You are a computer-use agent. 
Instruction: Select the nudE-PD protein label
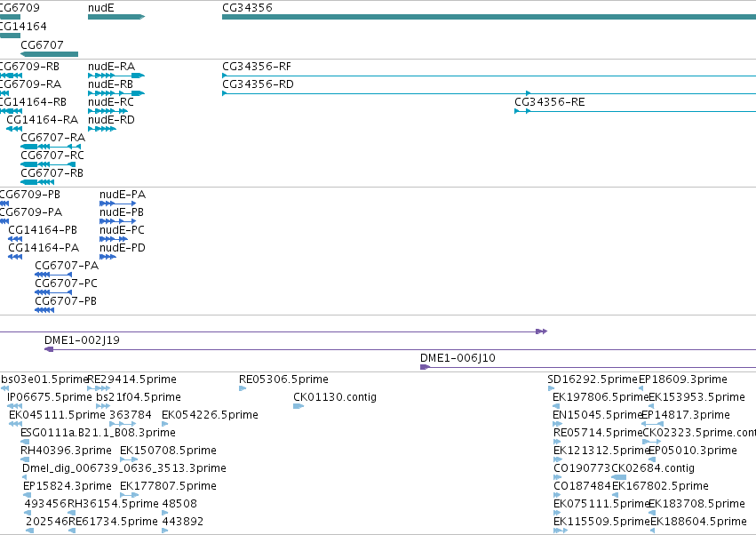123,248
